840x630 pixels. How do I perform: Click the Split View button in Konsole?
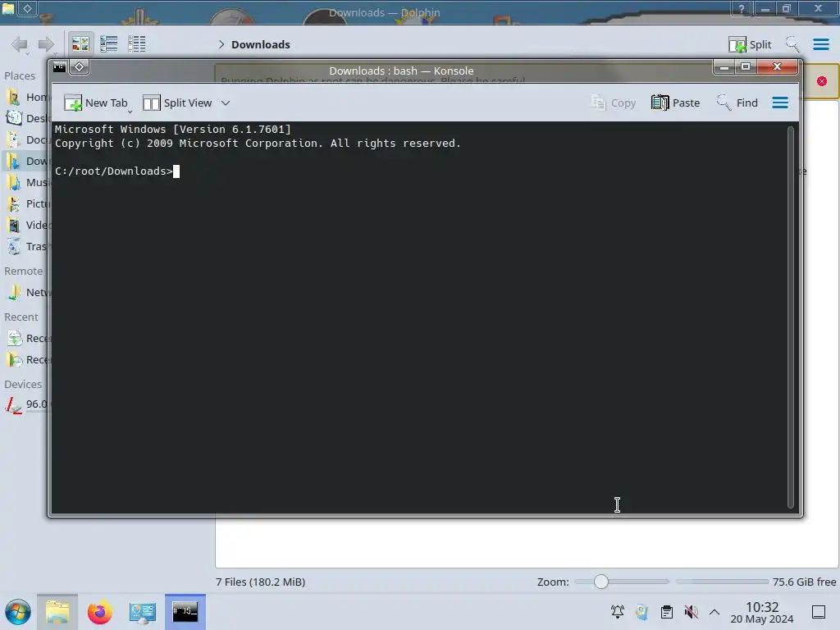pos(177,103)
